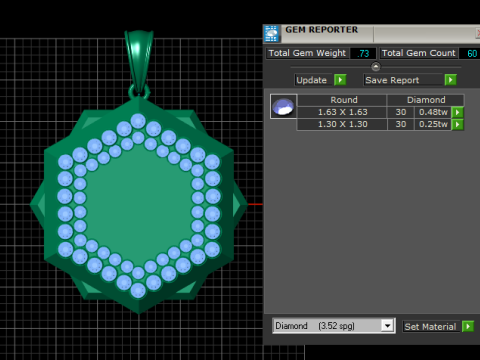Click the 0.48tw weight cell
This screenshot has height=360, width=480.
pyautogui.click(x=433, y=112)
